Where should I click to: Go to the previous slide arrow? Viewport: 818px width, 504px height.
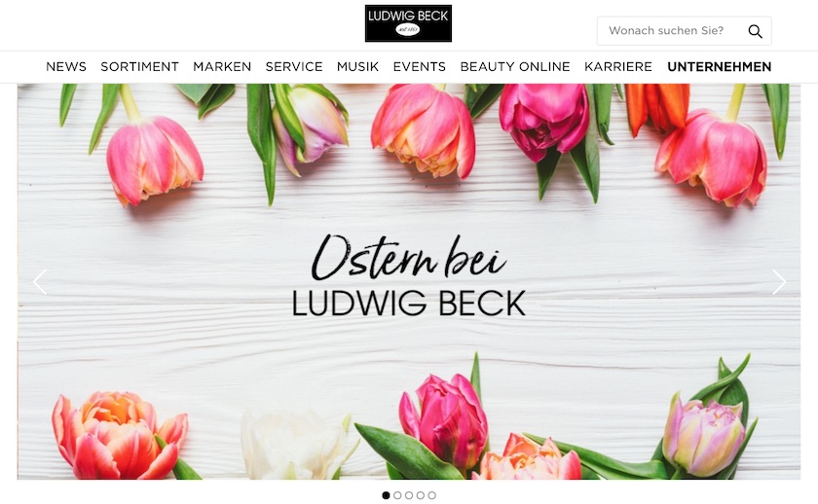pos(40,282)
